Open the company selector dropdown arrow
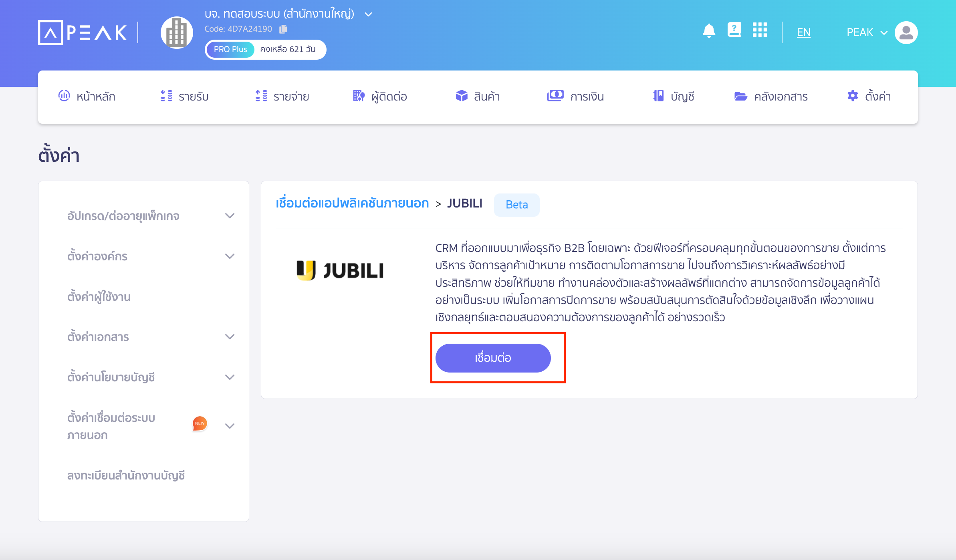This screenshot has height=560, width=956. 368,14
